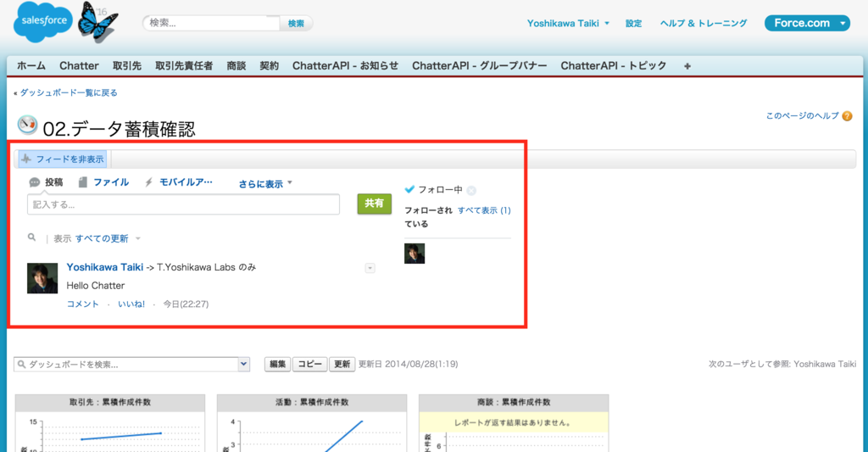The width and height of the screenshot is (868, 452).
Task: Open ChatterAPI - グループバナー tab
Action: click(480, 66)
